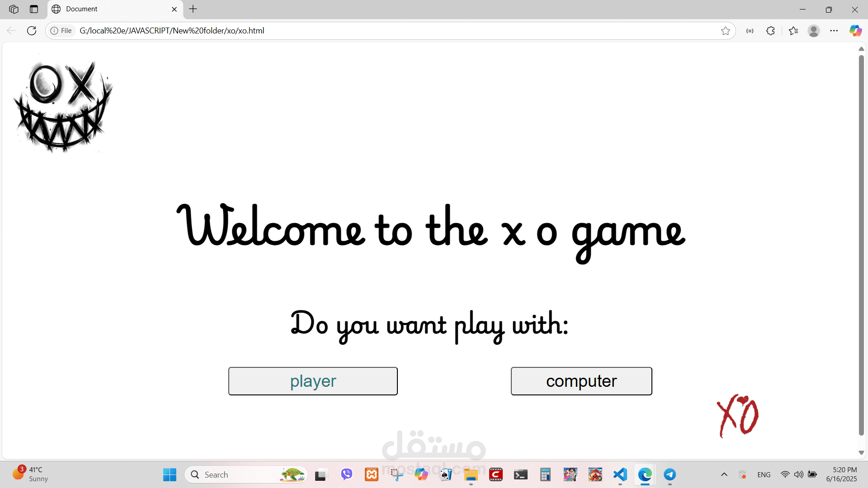Open Camtasia from the taskbar

pos(496,474)
